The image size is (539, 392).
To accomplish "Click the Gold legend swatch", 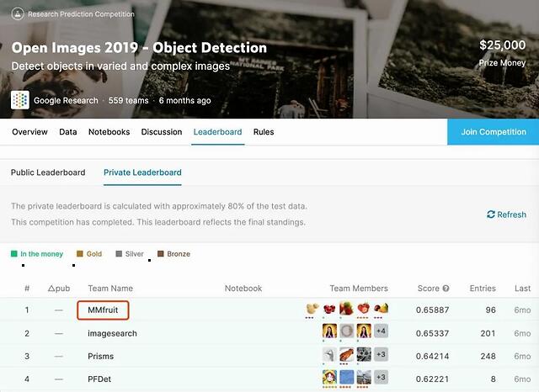I will (x=80, y=254).
